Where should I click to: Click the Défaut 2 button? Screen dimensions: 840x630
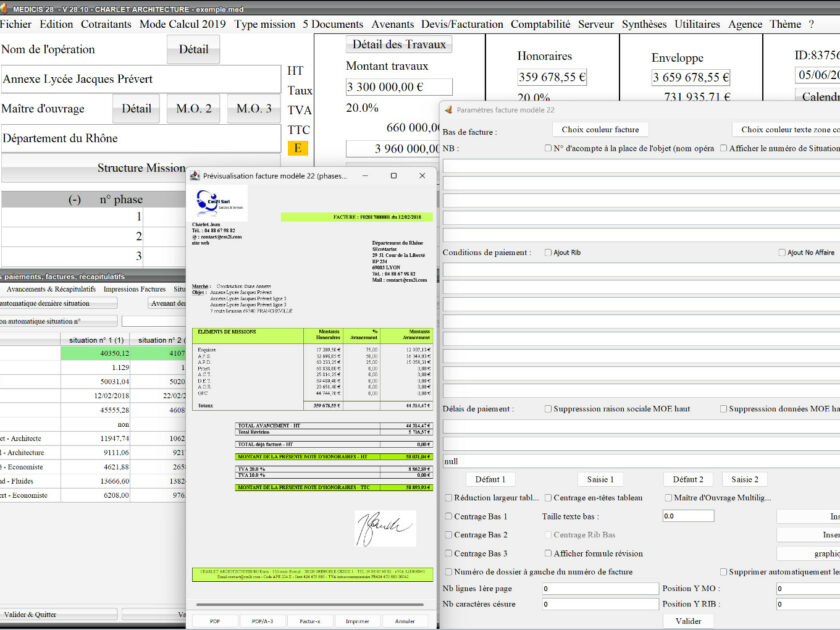click(x=688, y=479)
